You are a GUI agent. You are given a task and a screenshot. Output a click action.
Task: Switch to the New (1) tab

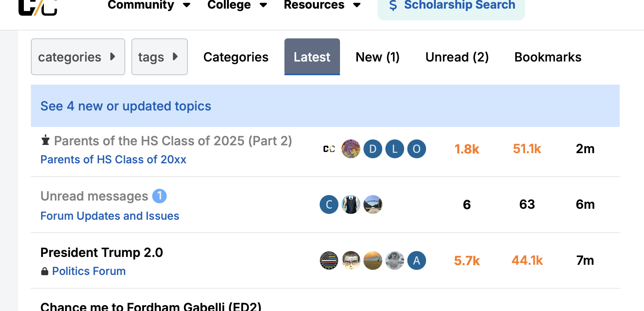coord(378,57)
